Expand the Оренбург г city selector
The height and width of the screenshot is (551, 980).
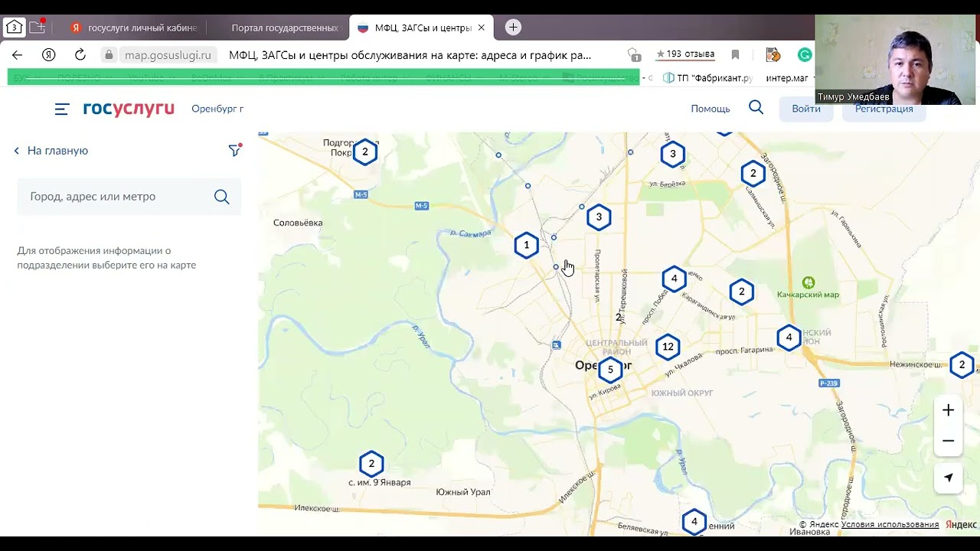tap(217, 109)
